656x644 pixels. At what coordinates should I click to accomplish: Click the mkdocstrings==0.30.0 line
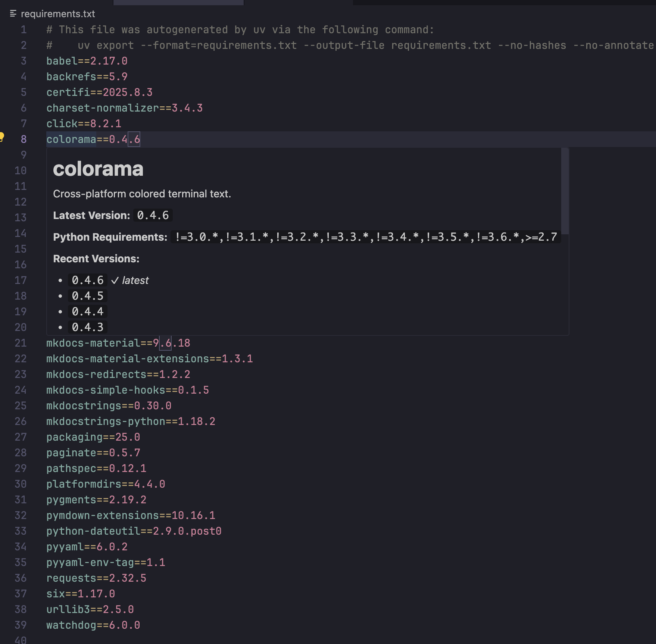pyautogui.click(x=109, y=406)
